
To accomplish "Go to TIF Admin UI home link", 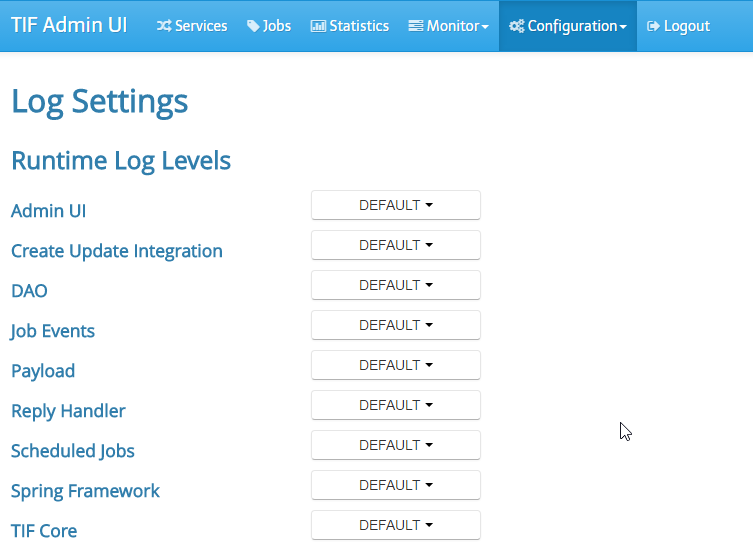I will (69, 25).
